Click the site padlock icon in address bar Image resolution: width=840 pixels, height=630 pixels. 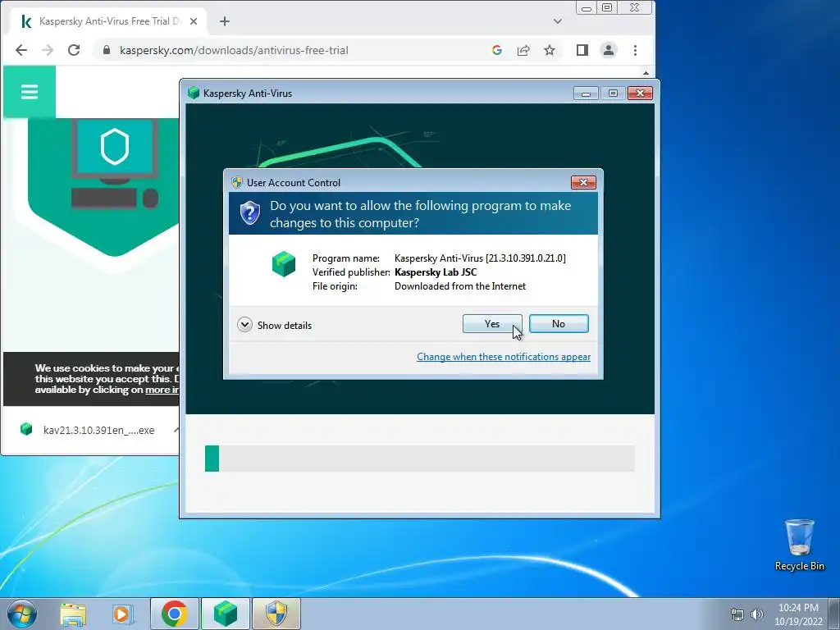(107, 50)
